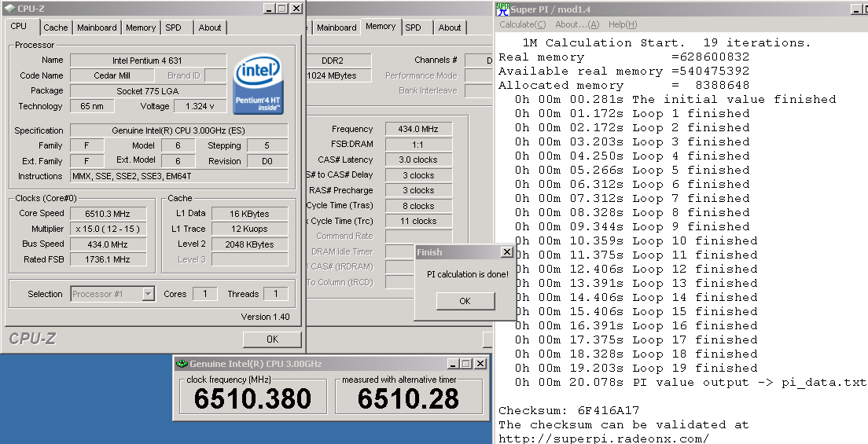This screenshot has width=868, height=444.
Task: Click OK button in the CPU-Z window
Action: [x=272, y=339]
